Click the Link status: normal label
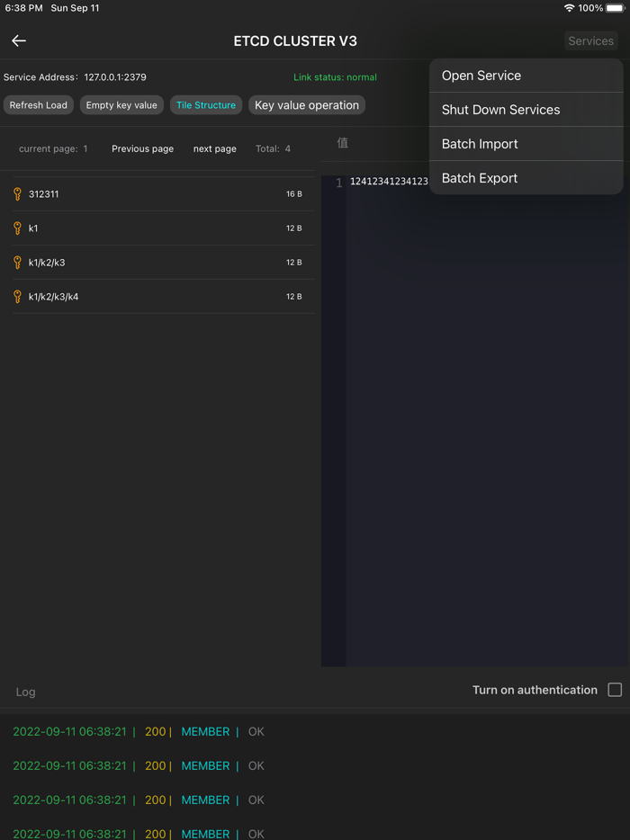The height and width of the screenshot is (840, 630). (x=335, y=77)
